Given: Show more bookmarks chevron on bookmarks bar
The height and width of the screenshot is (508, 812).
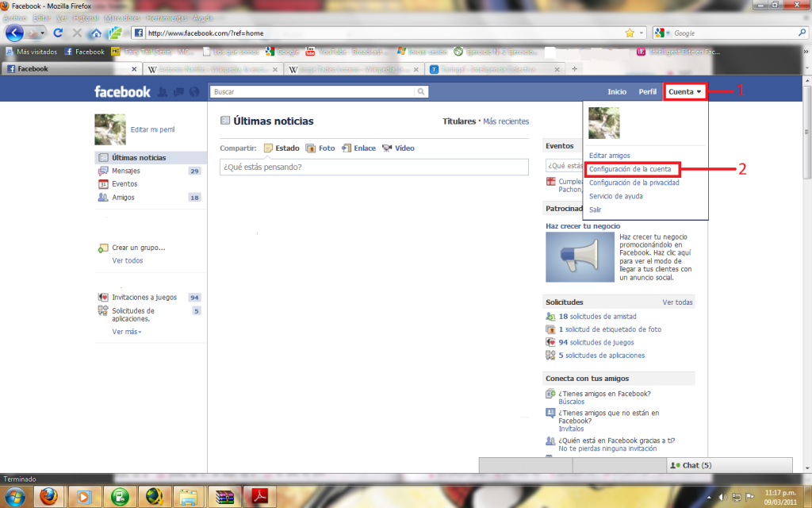Looking at the screenshot, I should coord(806,52).
